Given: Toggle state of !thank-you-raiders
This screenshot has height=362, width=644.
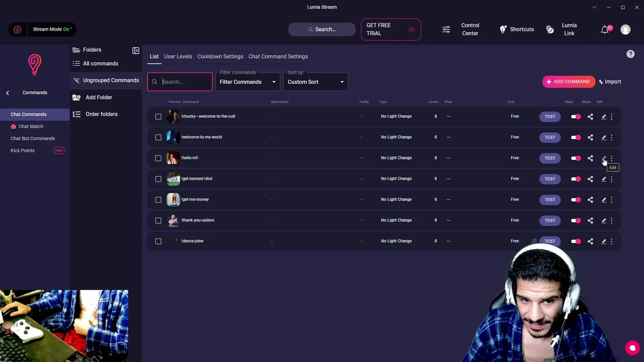Looking at the screenshot, I should 576,220.
